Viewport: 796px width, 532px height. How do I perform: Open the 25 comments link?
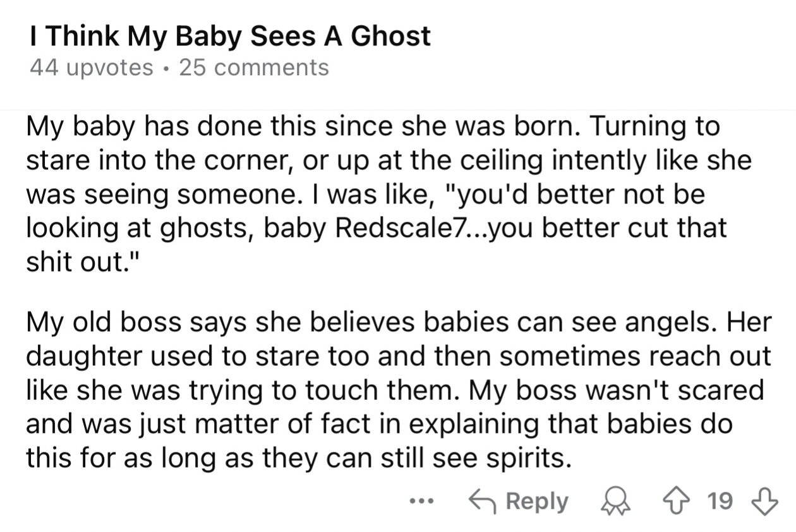click(x=254, y=67)
